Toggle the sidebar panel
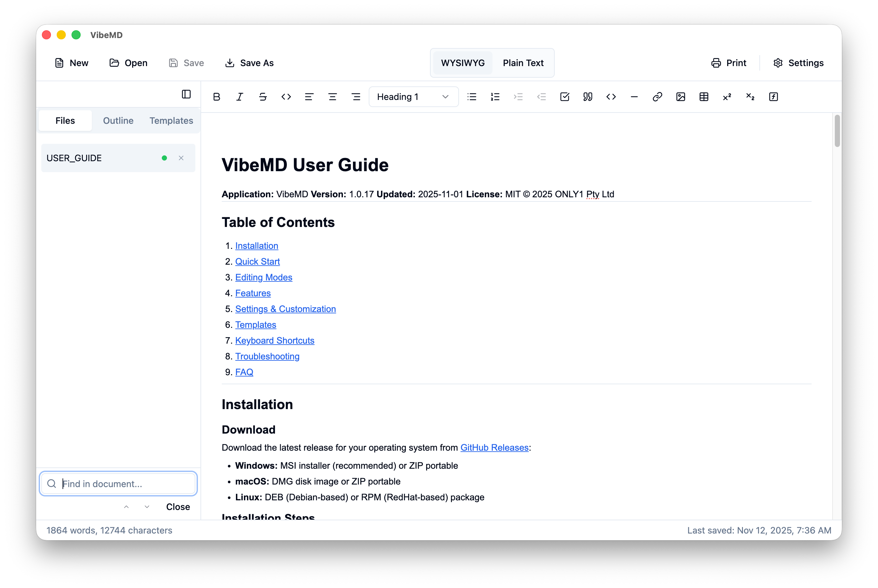Image resolution: width=878 pixels, height=588 pixels. pos(186,94)
